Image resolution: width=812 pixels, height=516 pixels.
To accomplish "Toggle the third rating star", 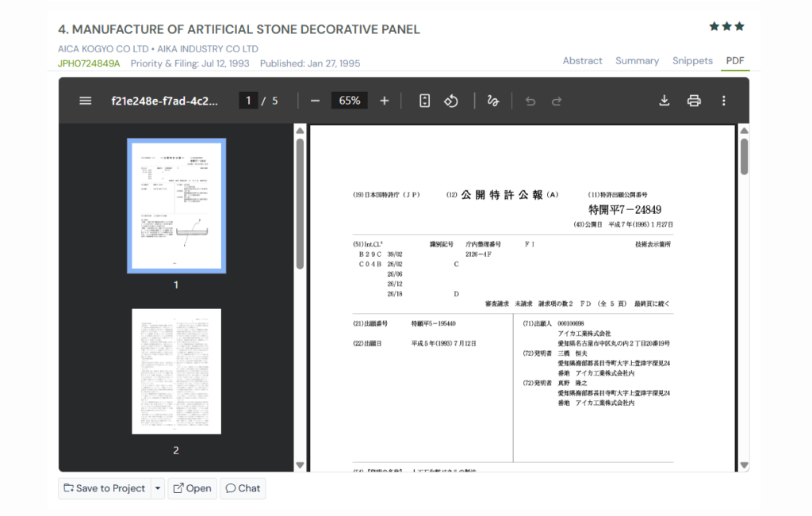I will click(740, 25).
